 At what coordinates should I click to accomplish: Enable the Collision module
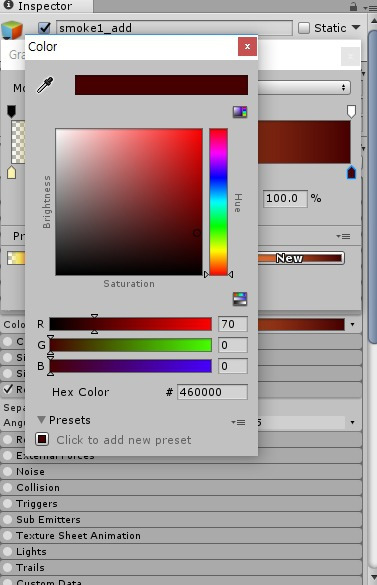tap(7, 487)
